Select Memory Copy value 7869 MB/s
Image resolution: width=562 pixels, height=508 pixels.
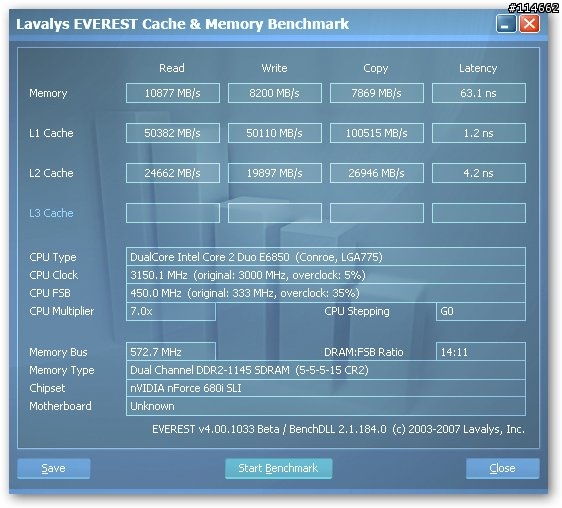click(377, 93)
